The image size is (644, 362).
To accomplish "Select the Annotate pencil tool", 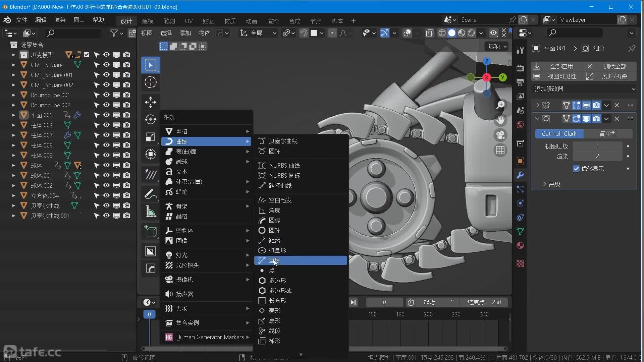I will point(150,194).
